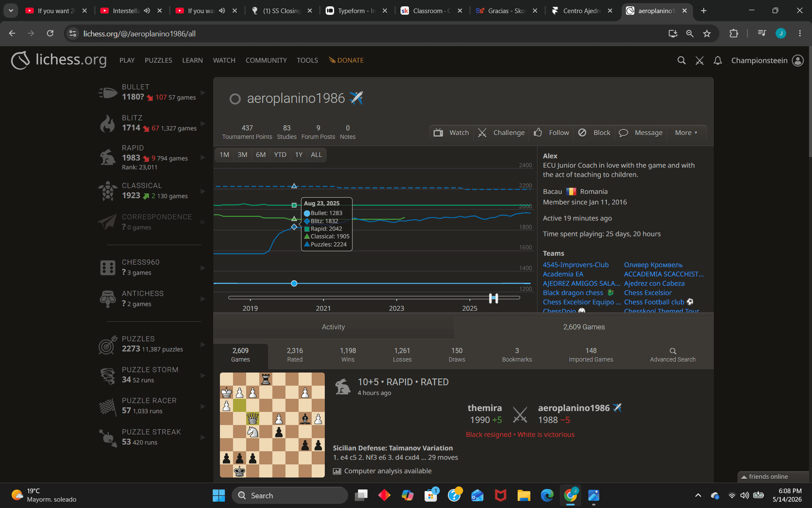812x508 pixels.
Task: Click the Chess960 dice icon
Action: [107, 268]
